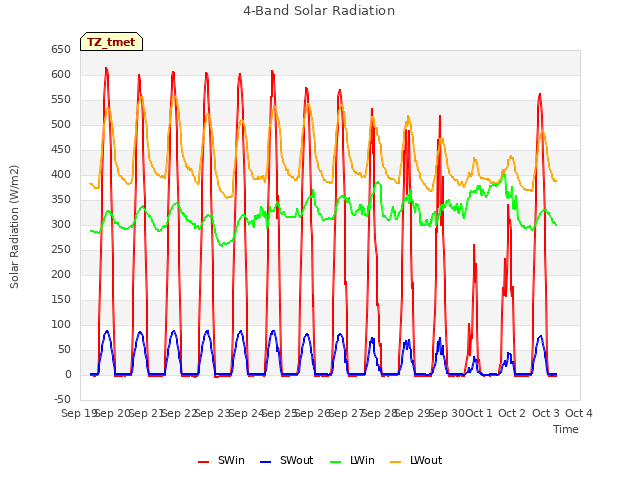
Task: Click the LWout legend label
Action: tap(426, 460)
